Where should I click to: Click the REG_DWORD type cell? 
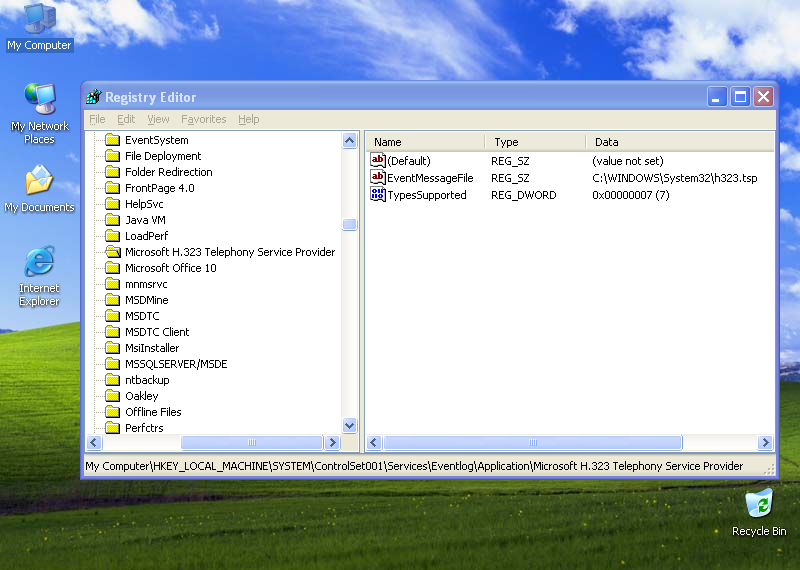click(x=523, y=195)
